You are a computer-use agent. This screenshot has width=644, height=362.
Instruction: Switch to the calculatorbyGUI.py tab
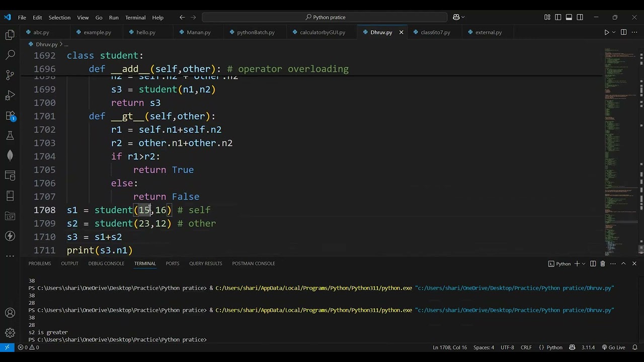(x=322, y=32)
